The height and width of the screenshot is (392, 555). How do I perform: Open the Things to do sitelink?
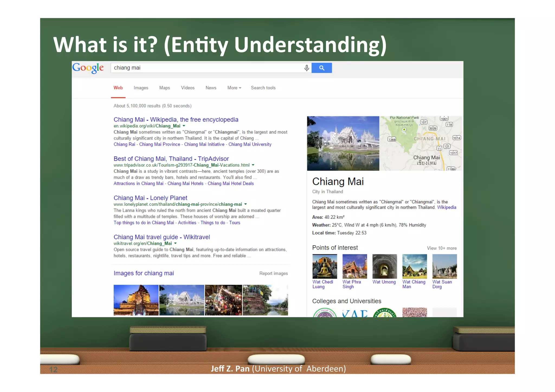tap(213, 223)
